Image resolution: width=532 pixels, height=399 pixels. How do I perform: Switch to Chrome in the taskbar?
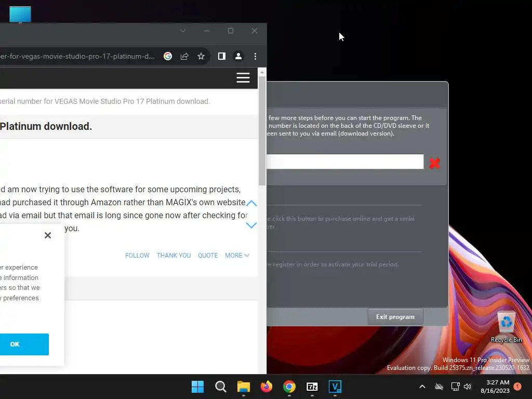click(x=289, y=387)
